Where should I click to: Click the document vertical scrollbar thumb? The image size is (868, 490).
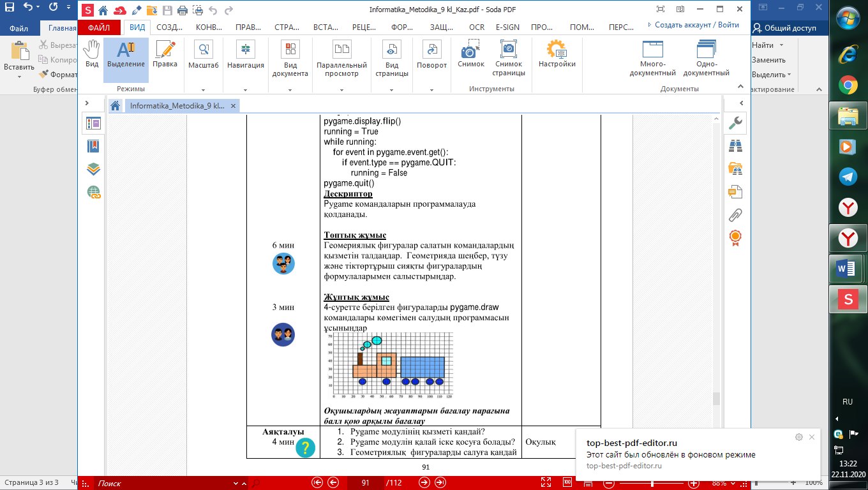pyautogui.click(x=716, y=398)
